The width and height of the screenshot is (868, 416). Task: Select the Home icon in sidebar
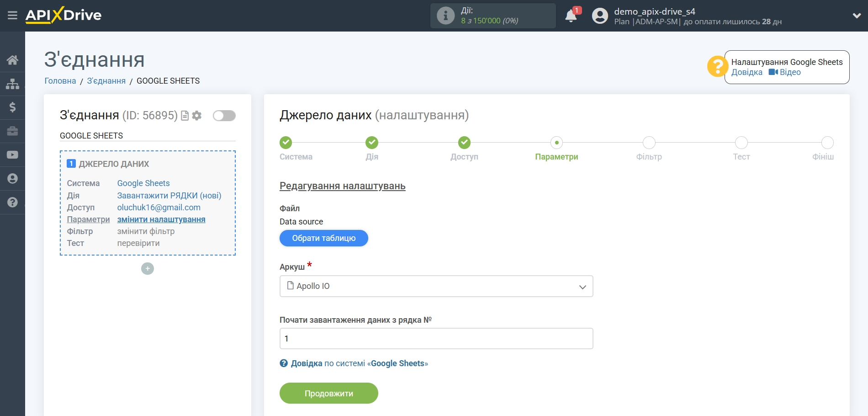(x=13, y=60)
